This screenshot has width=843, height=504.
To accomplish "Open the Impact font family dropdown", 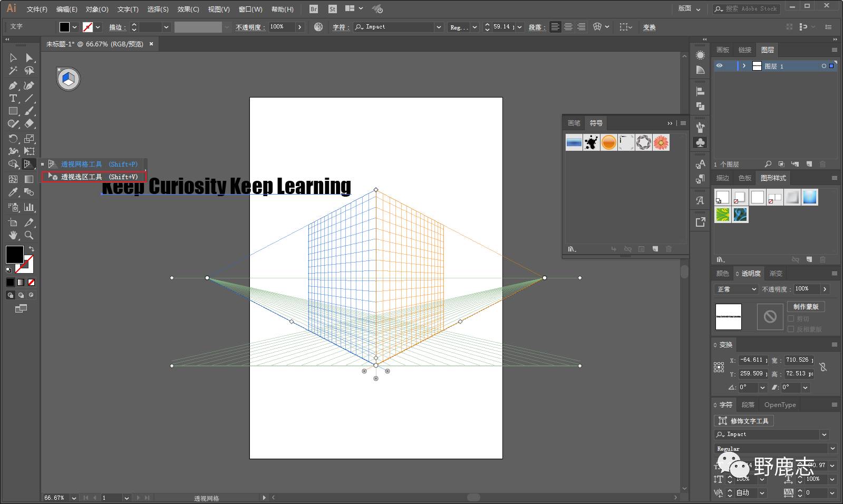I will (x=438, y=27).
